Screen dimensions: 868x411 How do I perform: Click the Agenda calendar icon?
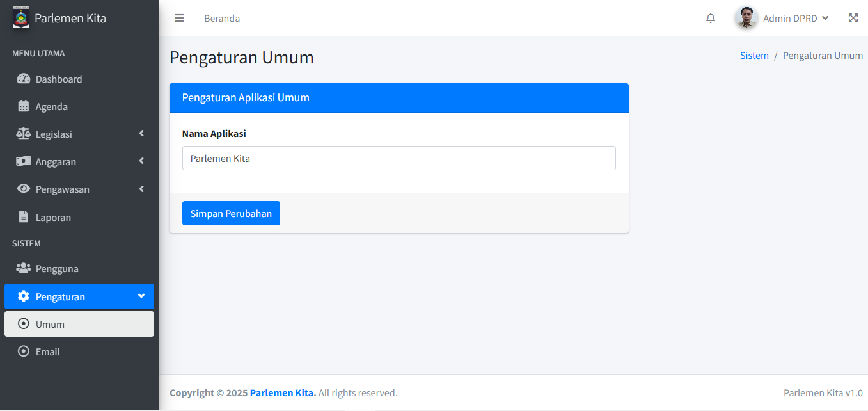coord(24,106)
